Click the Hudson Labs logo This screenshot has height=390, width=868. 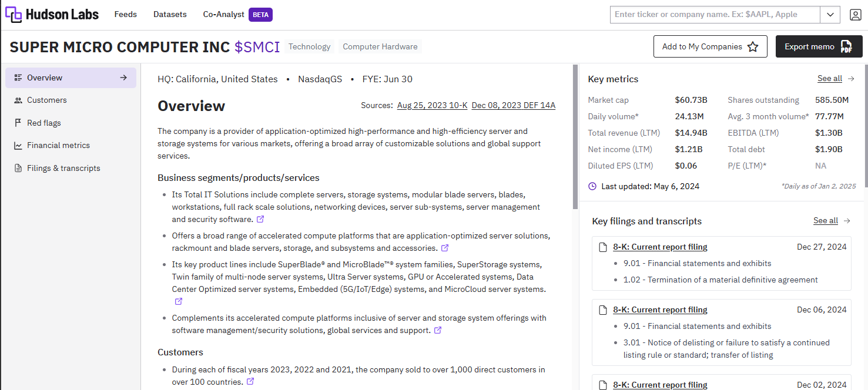point(52,15)
